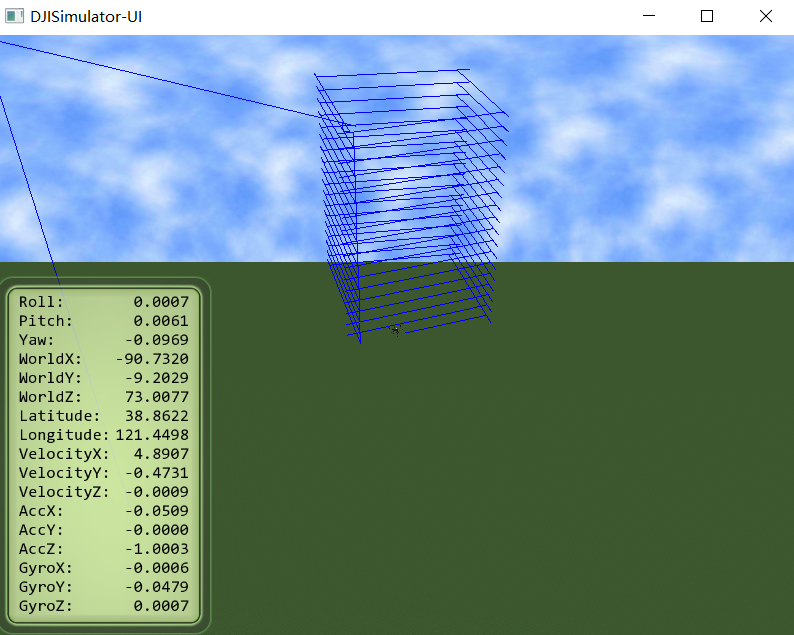
Task: Click the small drone model on the ground
Action: coord(396,328)
